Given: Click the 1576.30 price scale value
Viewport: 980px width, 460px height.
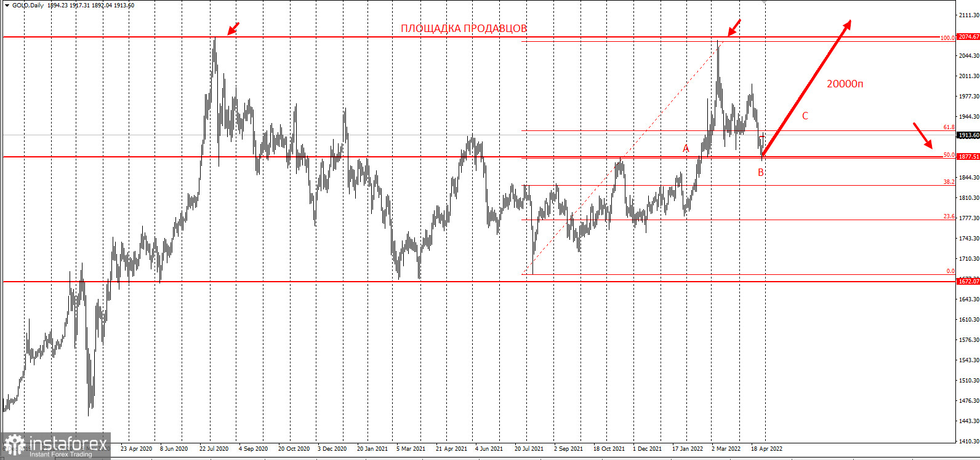Looking at the screenshot, I should [x=969, y=340].
